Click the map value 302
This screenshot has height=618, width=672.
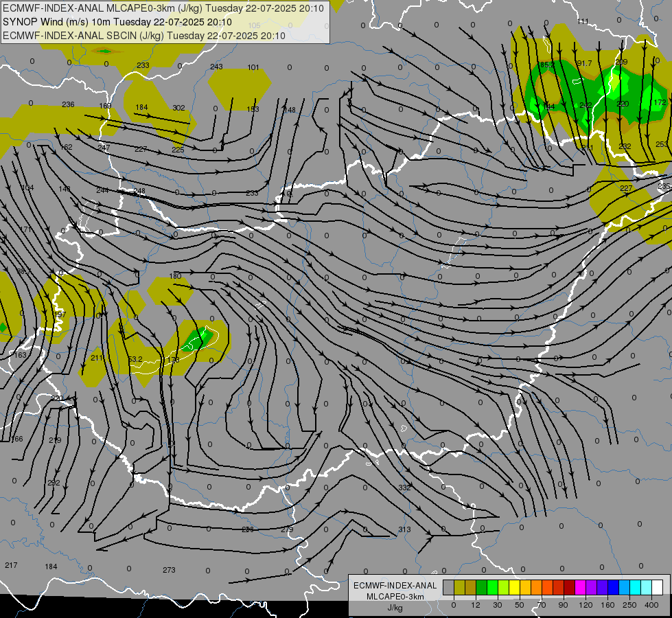point(178,108)
